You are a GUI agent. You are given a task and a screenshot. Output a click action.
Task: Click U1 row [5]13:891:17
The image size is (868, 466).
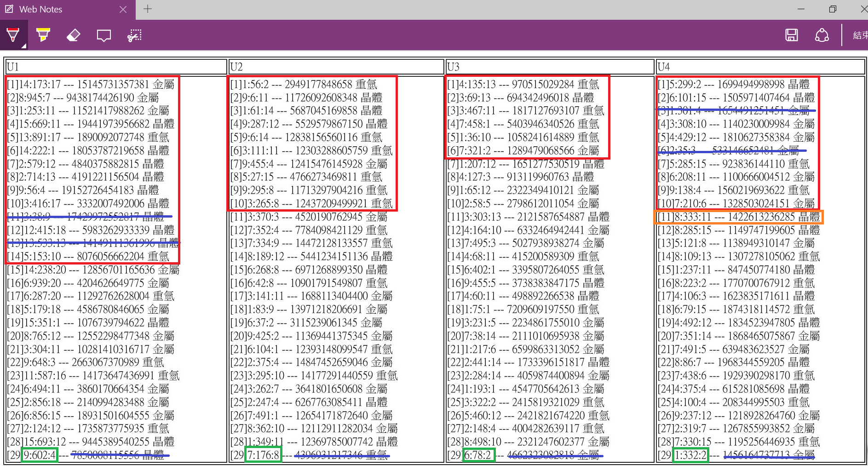pos(88,138)
